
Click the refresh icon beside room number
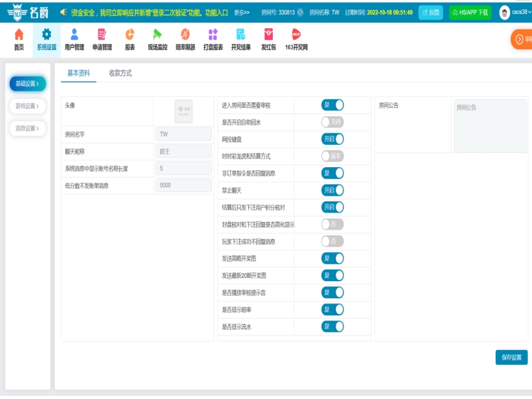(x=300, y=12)
